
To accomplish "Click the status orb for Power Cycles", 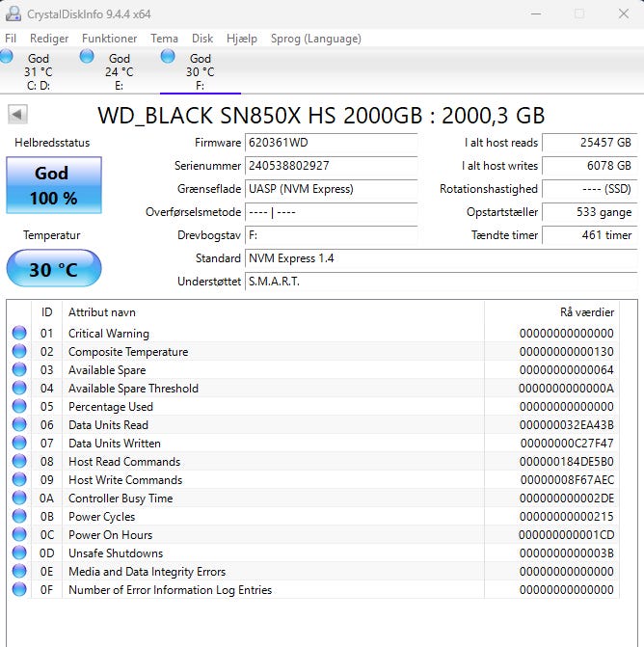I will [x=19, y=516].
